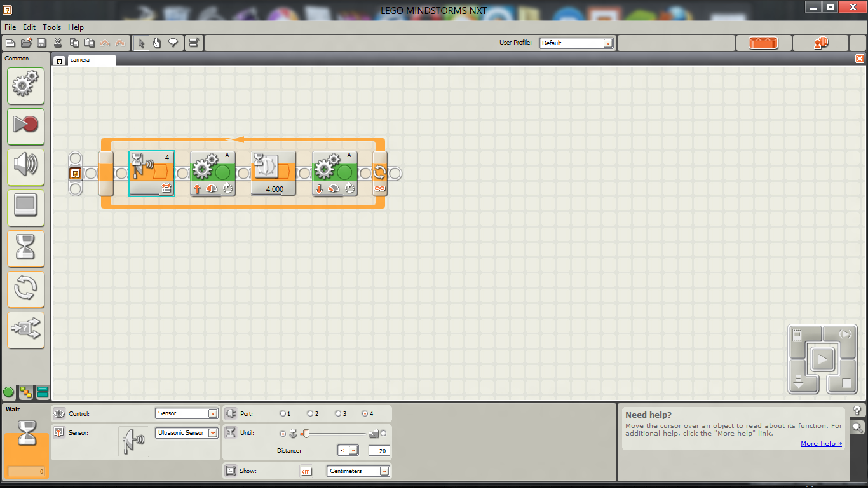Switch to the Custom palette tab

click(43, 392)
